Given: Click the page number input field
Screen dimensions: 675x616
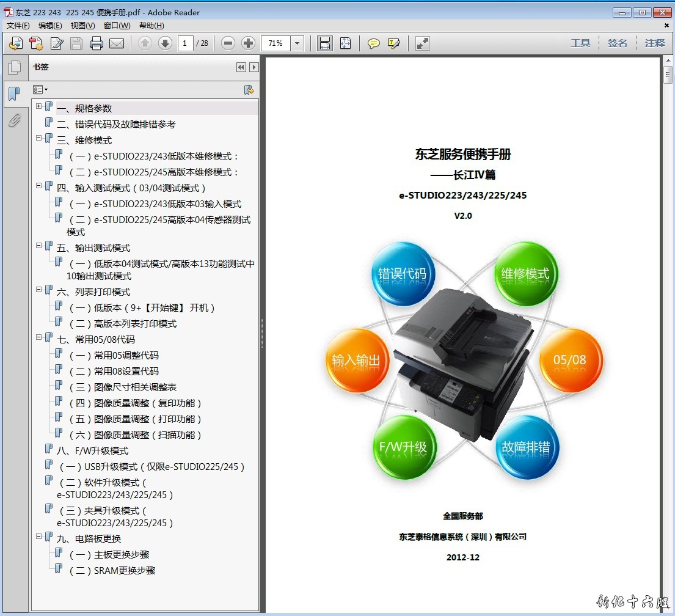Looking at the screenshot, I should coord(186,43).
